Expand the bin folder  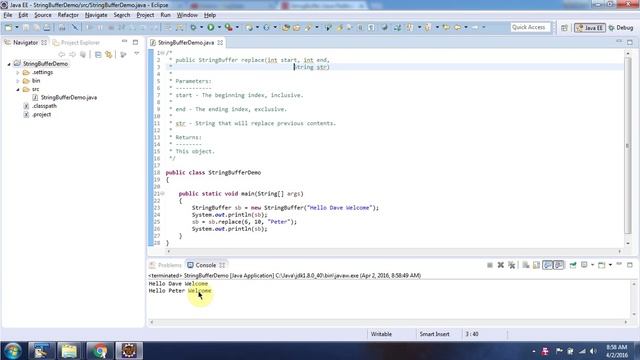pos(18,81)
